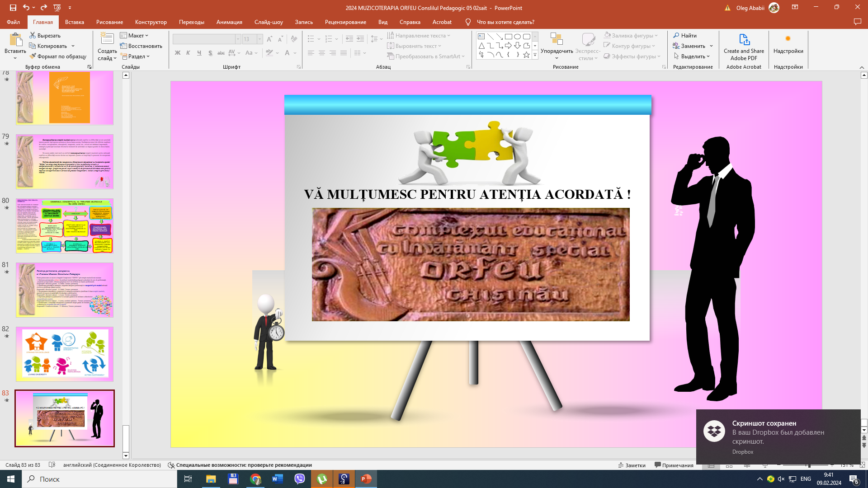
Task: Select slide 82 thumbnail
Action: (x=65, y=354)
